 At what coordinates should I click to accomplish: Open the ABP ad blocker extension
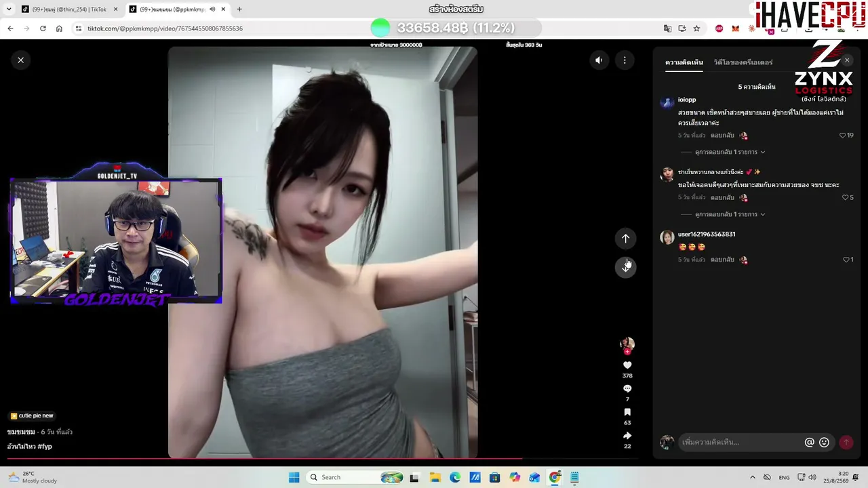(719, 28)
